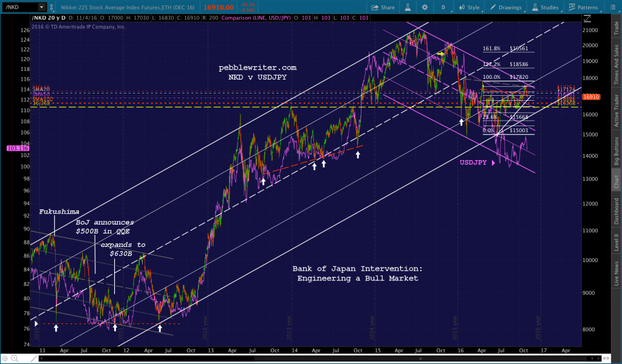Open the Times And Sales side tab

[616, 64]
